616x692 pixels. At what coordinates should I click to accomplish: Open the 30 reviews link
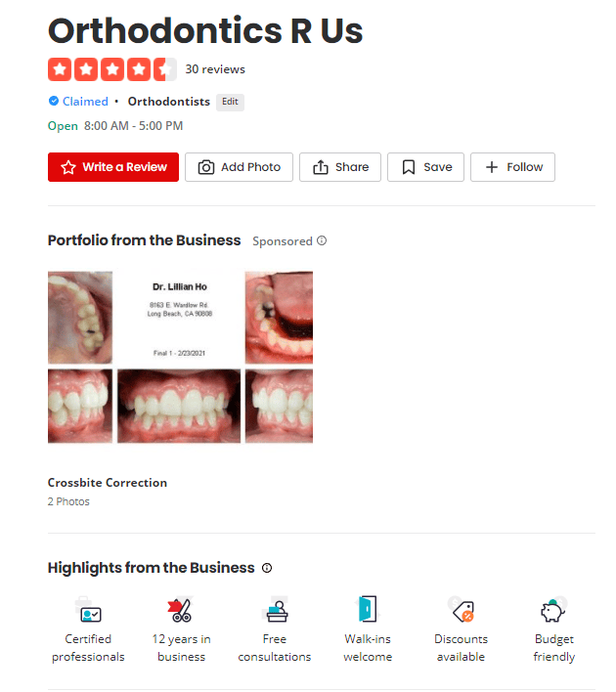pyautogui.click(x=215, y=69)
